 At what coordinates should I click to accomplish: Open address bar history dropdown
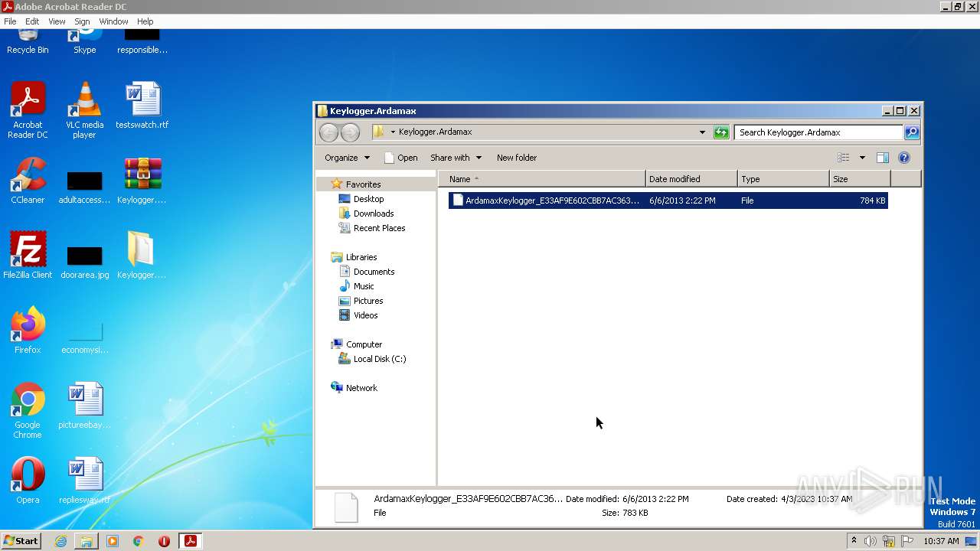pyautogui.click(x=702, y=132)
